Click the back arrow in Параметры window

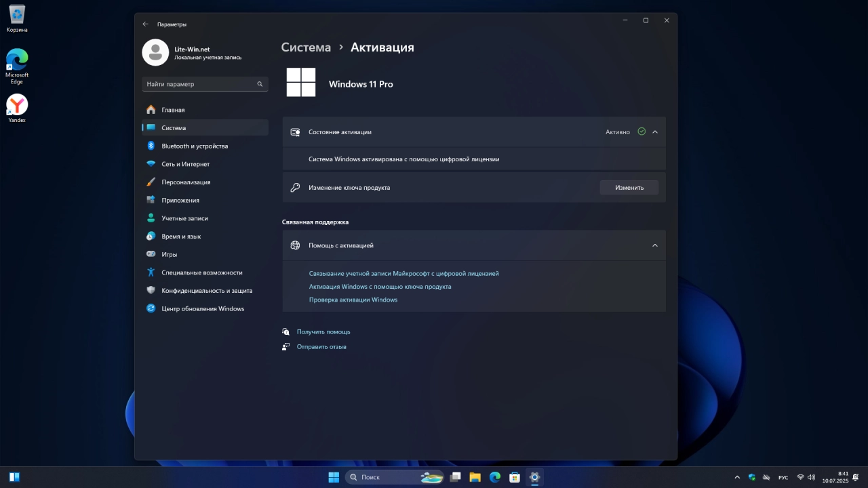click(145, 24)
